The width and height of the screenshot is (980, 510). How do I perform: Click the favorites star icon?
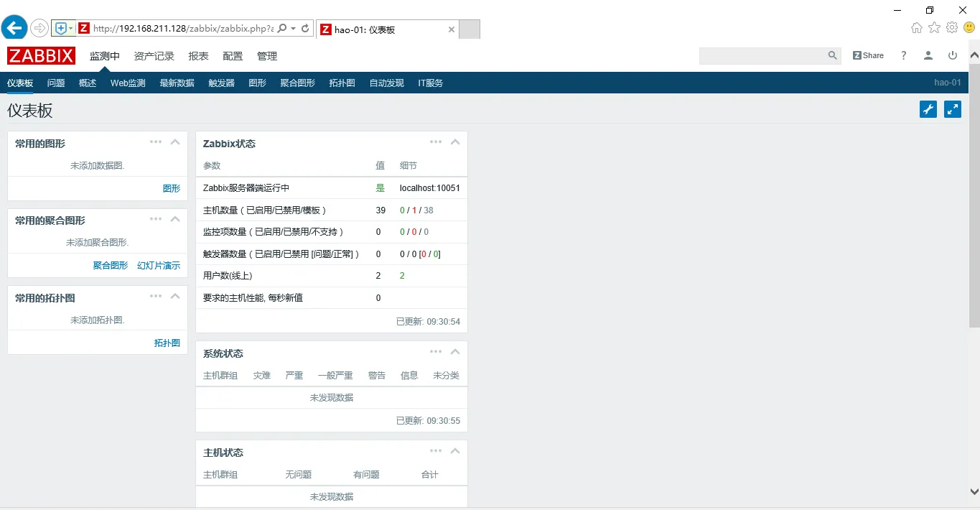934,27
